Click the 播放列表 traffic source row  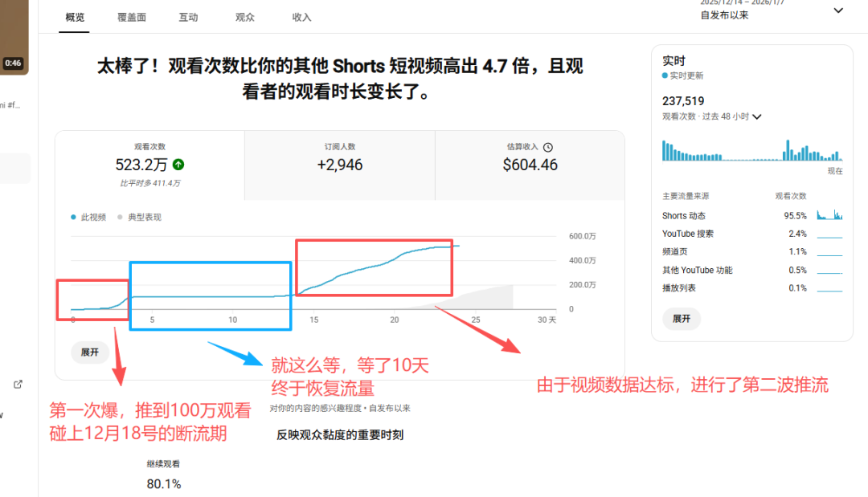point(752,288)
